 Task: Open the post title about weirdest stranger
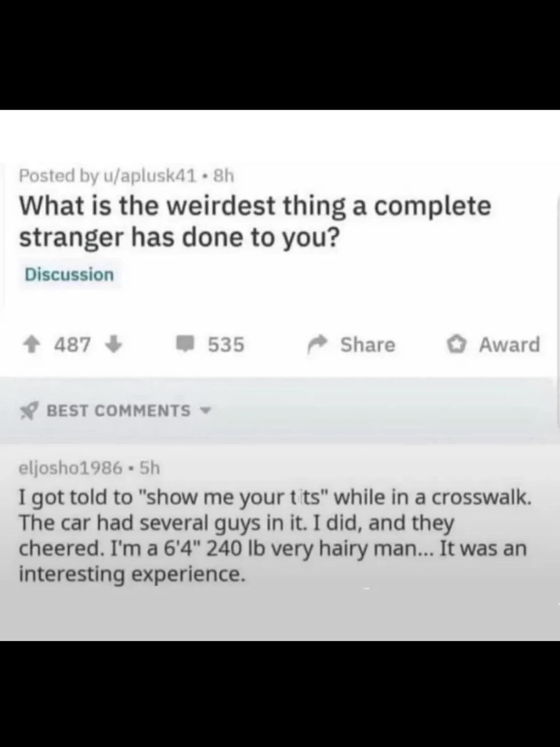[x=255, y=221]
